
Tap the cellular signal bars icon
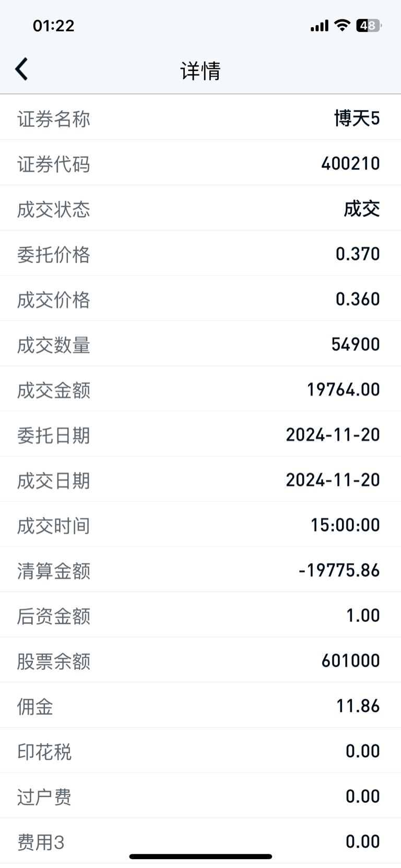pos(320,26)
